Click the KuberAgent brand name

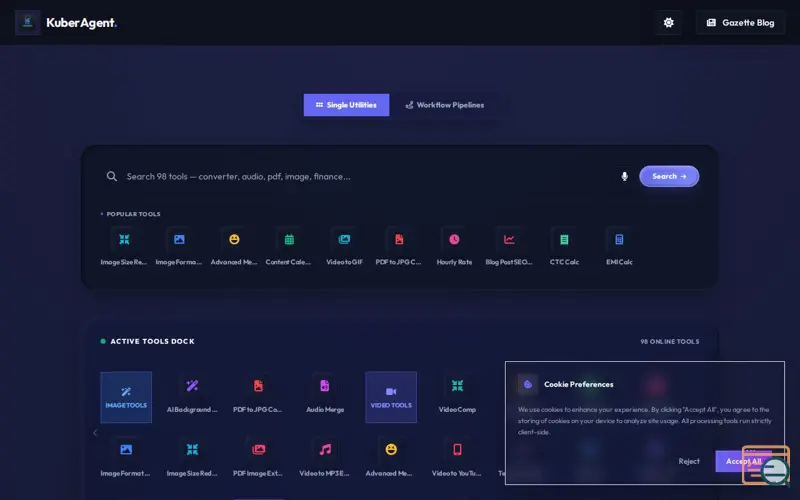pos(82,23)
